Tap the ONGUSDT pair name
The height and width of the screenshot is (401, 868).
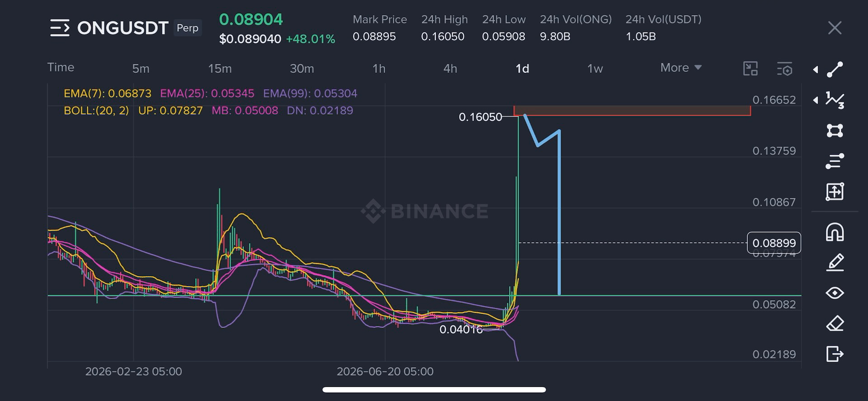tap(123, 28)
